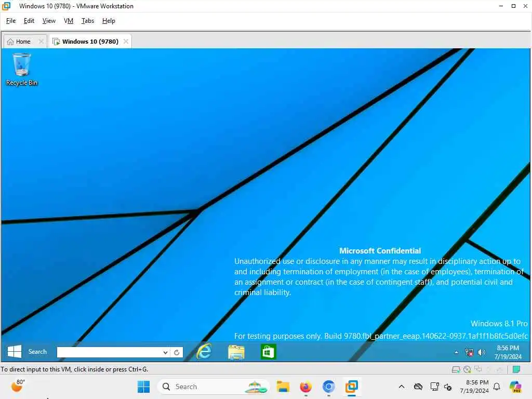Image resolution: width=532 pixels, height=399 pixels.
Task: Maximize the VMware Workstation window
Action: [513, 6]
